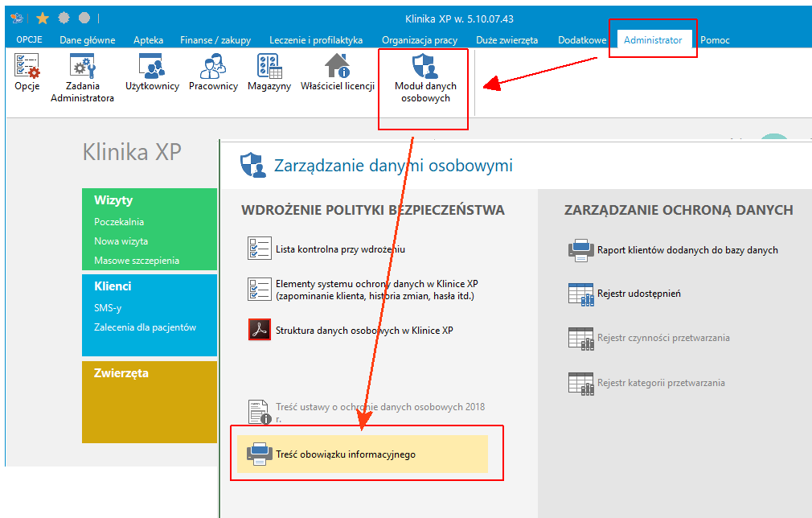Switch to Organizacja pracy tab
This screenshot has width=812, height=518.
(420, 40)
